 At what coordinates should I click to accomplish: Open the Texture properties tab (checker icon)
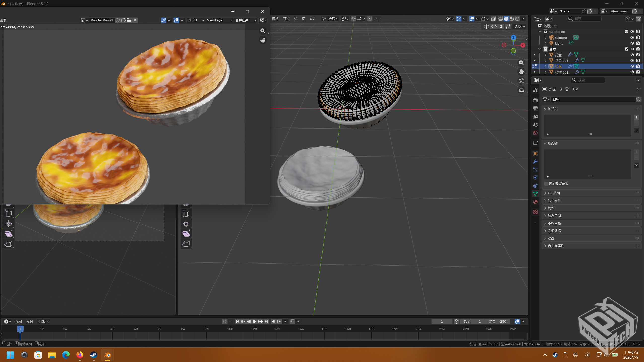pos(535,212)
